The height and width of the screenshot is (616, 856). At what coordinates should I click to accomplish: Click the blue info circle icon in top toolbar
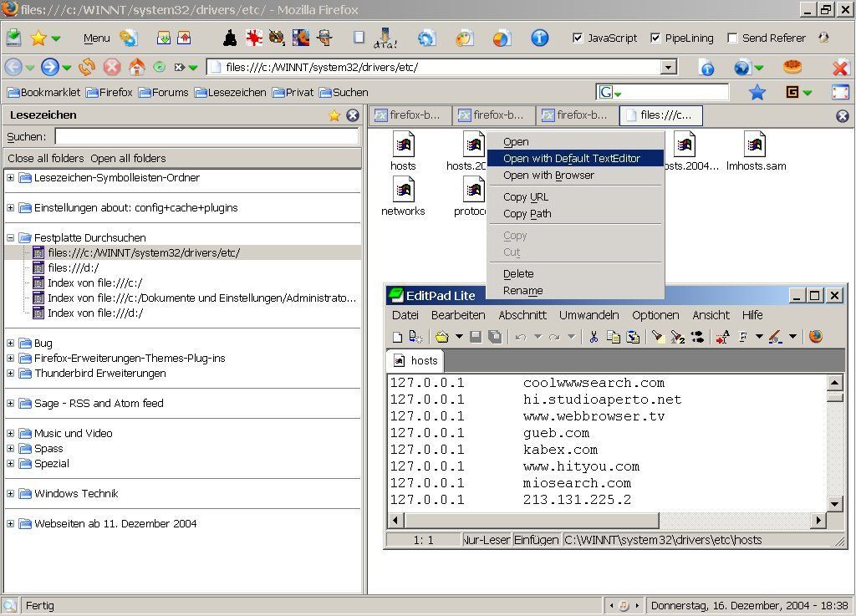click(x=539, y=38)
